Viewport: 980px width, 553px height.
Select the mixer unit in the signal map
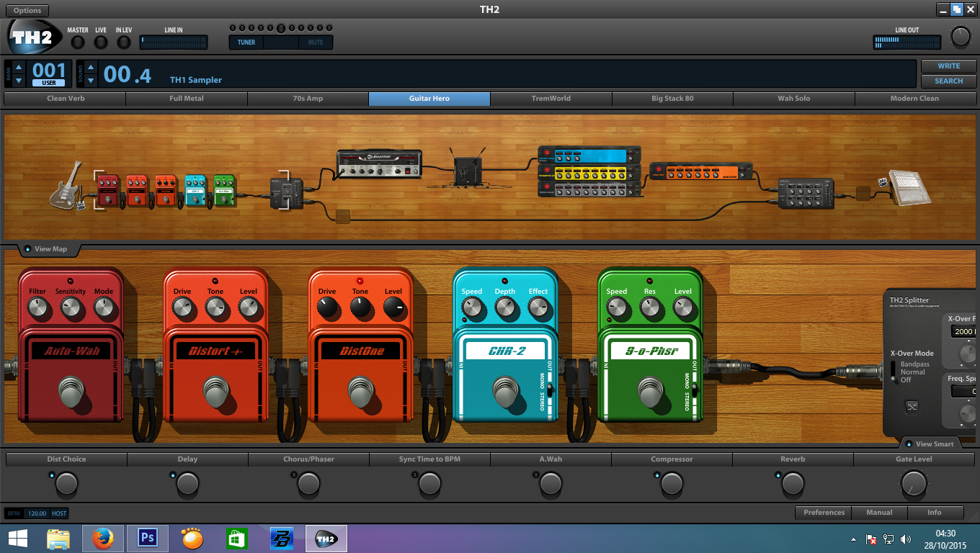click(805, 193)
